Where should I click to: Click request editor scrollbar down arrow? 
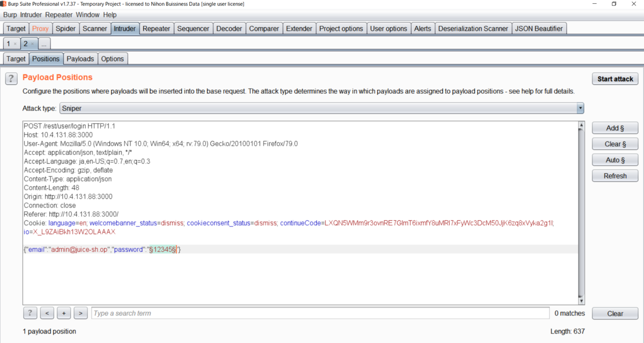click(x=581, y=301)
